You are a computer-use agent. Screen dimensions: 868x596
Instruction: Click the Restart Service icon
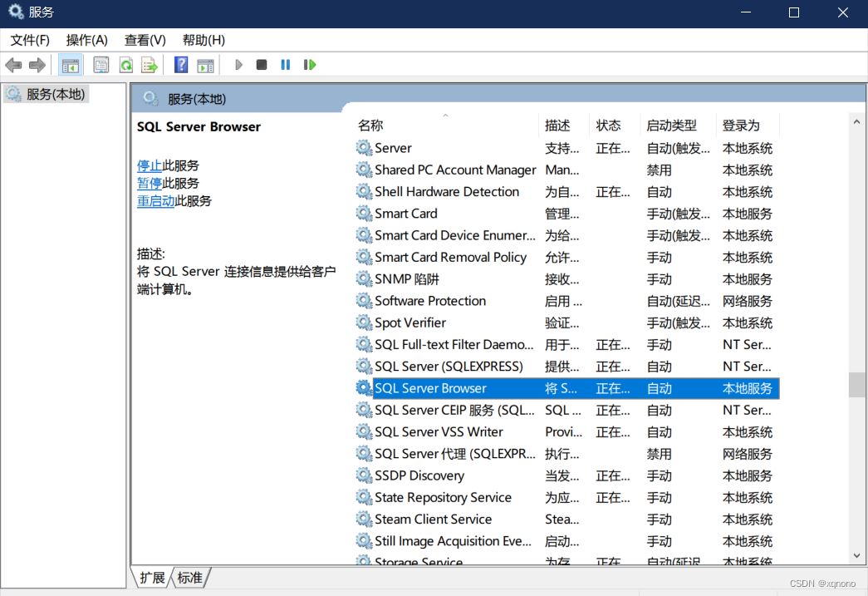point(310,65)
